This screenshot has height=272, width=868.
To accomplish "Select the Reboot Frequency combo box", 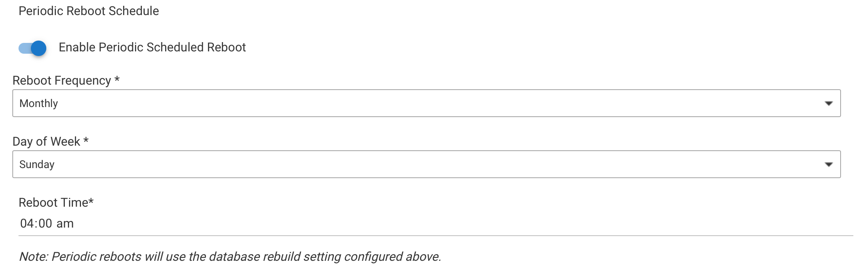I will [x=426, y=103].
